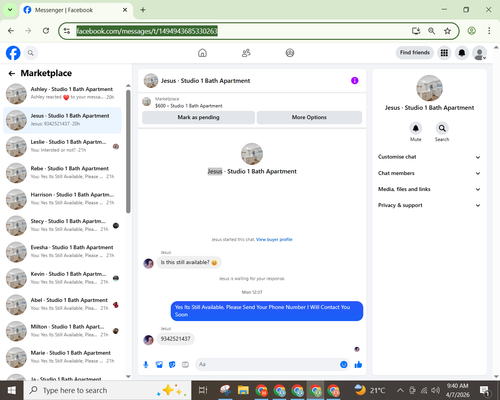Open the weather widget showing 21°C
The width and height of the screenshot is (500, 400).
click(x=370, y=390)
